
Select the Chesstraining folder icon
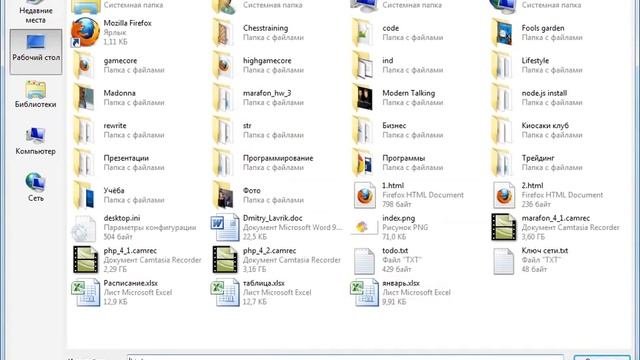(223, 33)
